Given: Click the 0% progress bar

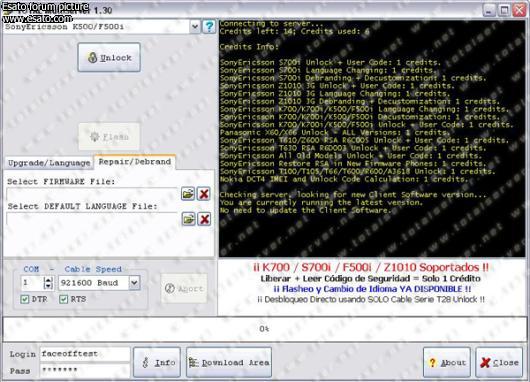Looking at the screenshot, I should (x=265, y=329).
